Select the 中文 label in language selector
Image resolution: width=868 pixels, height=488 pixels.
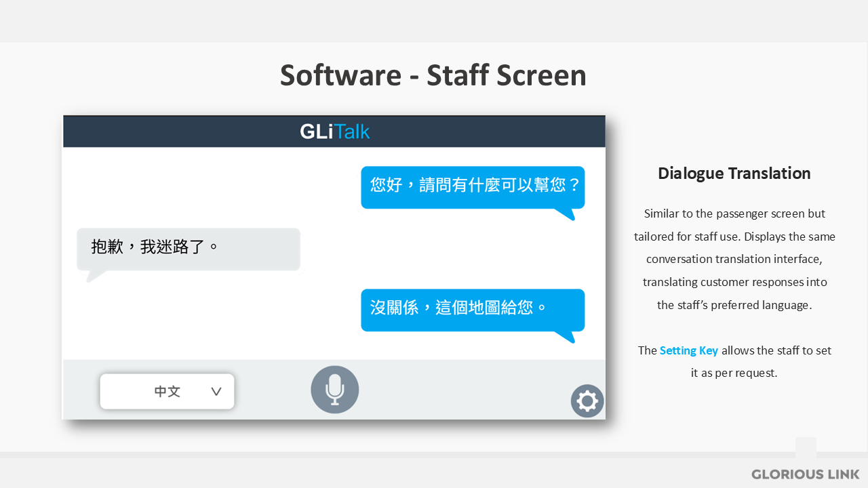point(167,392)
